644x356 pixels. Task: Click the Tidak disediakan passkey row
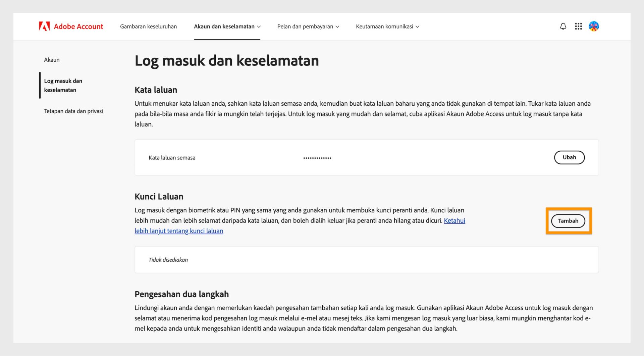click(168, 259)
